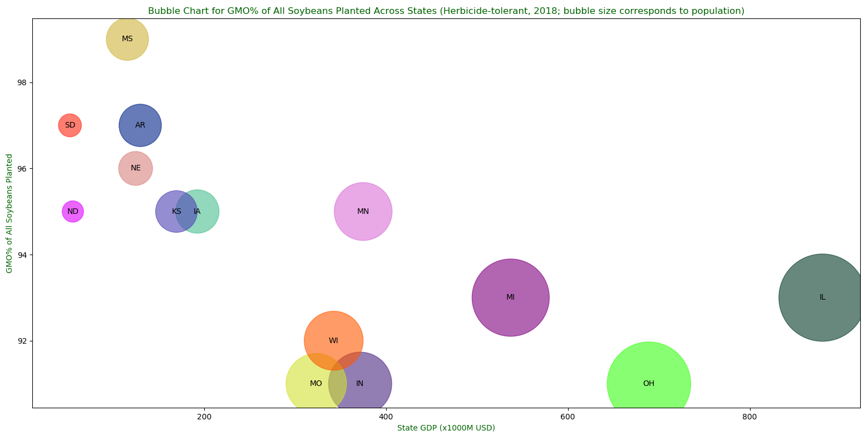
Task: Select the red SD bubble
Action: click(x=70, y=125)
